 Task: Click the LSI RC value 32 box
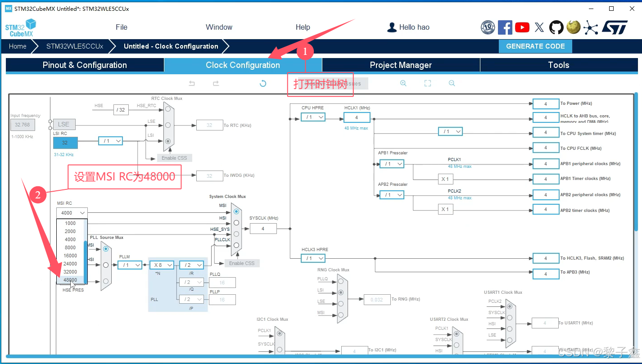pos(65,143)
